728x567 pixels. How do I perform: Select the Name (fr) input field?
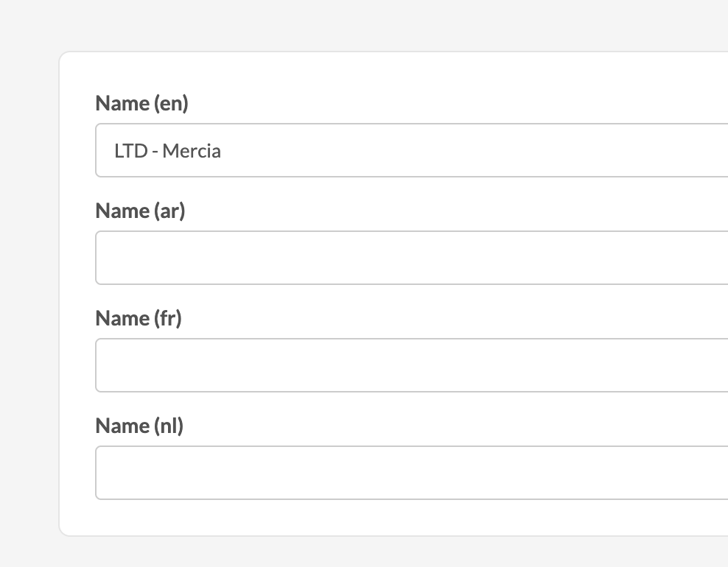click(412, 365)
